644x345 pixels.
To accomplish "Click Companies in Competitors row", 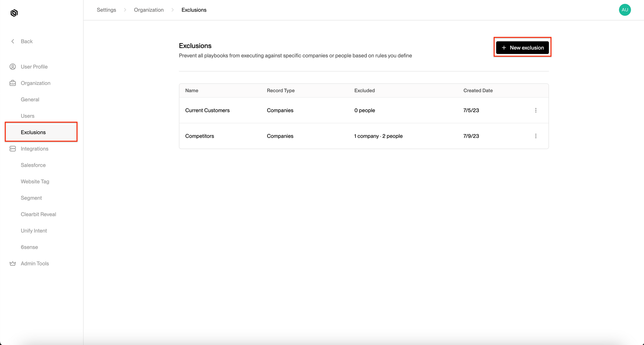I will pyautogui.click(x=280, y=136).
